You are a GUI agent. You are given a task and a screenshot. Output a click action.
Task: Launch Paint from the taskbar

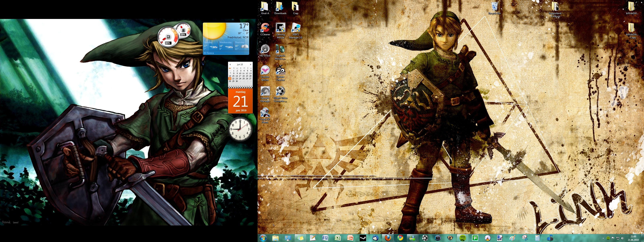point(512,238)
